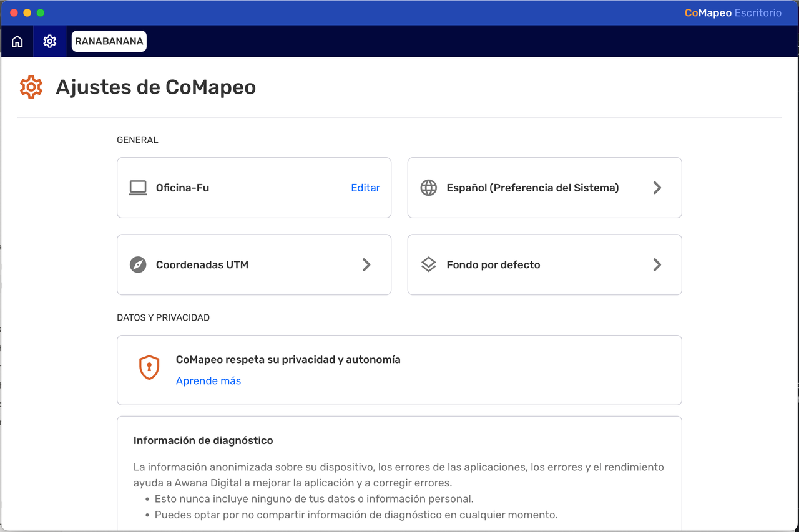Screen dimensions: 799x532
Task: Click the compass icon for coordinates
Action: pos(138,264)
